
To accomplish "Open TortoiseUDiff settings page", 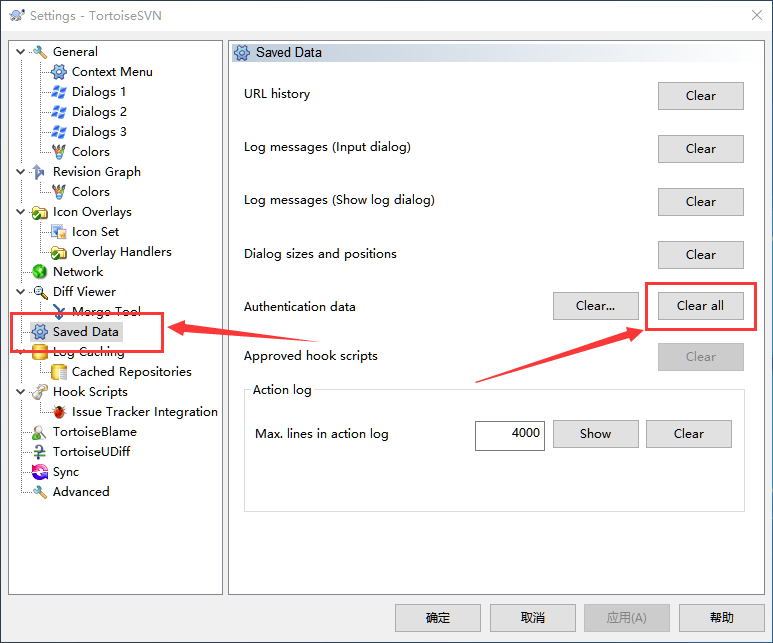I will (91, 452).
